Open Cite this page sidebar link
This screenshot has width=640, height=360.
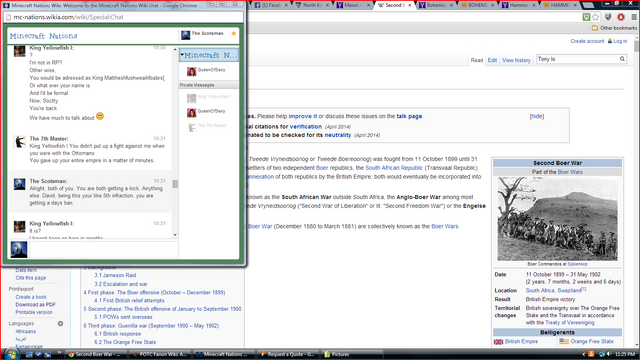click(31, 278)
